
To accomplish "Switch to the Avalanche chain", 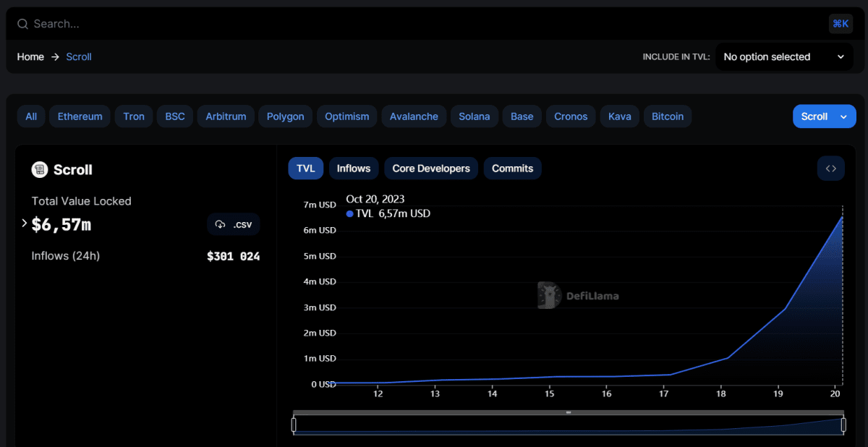I will (414, 116).
